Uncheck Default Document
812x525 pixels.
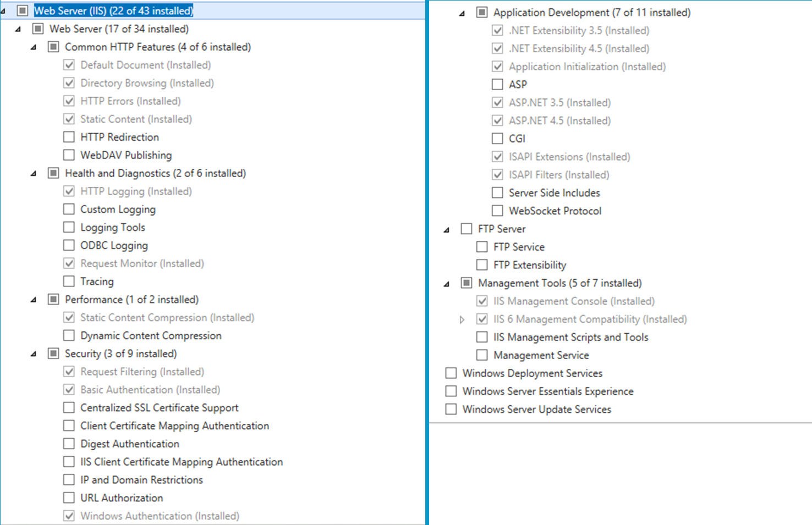pyautogui.click(x=69, y=64)
